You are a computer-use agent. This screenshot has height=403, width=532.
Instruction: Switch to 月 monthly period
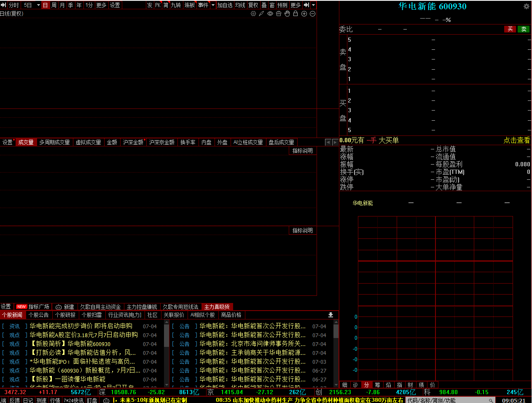tap(62, 5)
